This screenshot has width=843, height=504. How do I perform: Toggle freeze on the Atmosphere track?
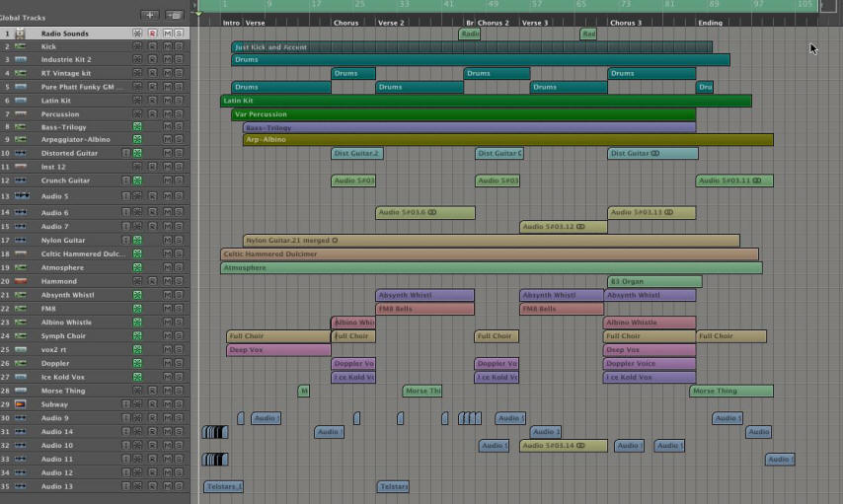tap(137, 267)
